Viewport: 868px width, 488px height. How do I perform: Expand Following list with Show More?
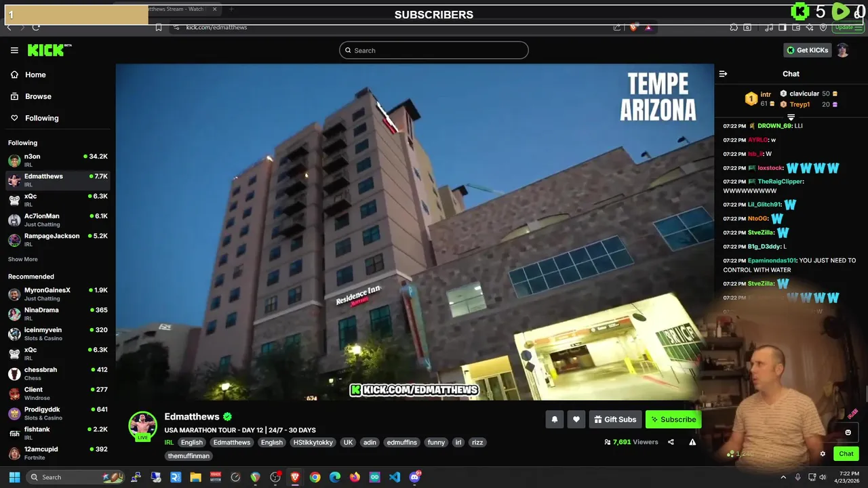22,259
